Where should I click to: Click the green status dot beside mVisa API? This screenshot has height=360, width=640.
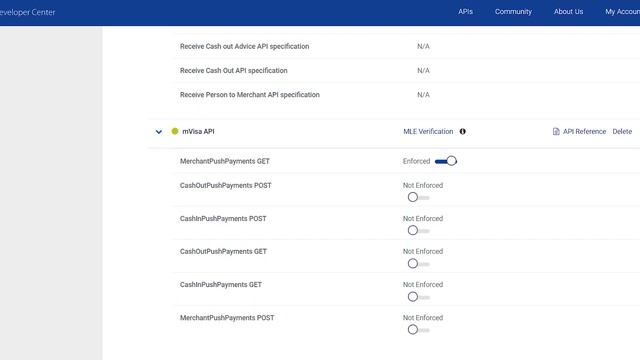coord(175,131)
